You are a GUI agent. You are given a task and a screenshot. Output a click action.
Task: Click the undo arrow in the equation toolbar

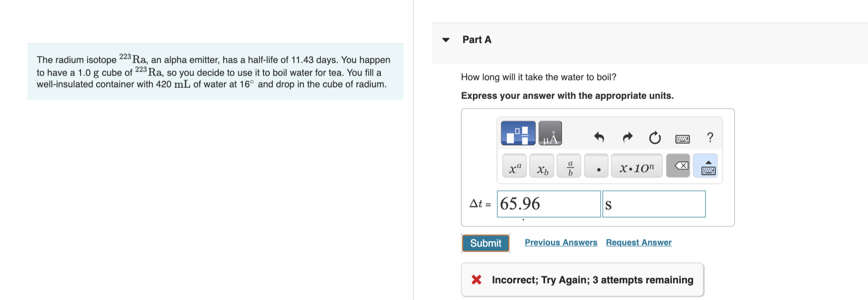click(x=599, y=138)
